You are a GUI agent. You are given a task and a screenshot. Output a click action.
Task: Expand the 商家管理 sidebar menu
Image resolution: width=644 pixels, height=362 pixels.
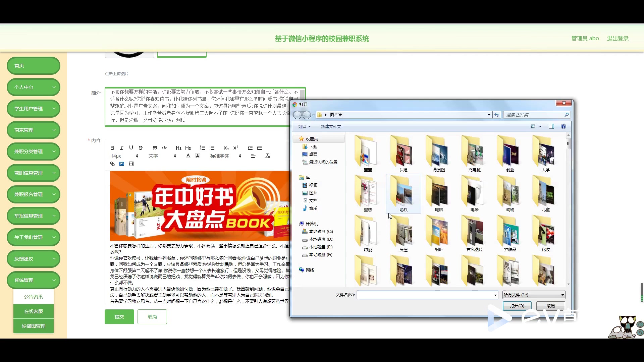[x=34, y=130]
